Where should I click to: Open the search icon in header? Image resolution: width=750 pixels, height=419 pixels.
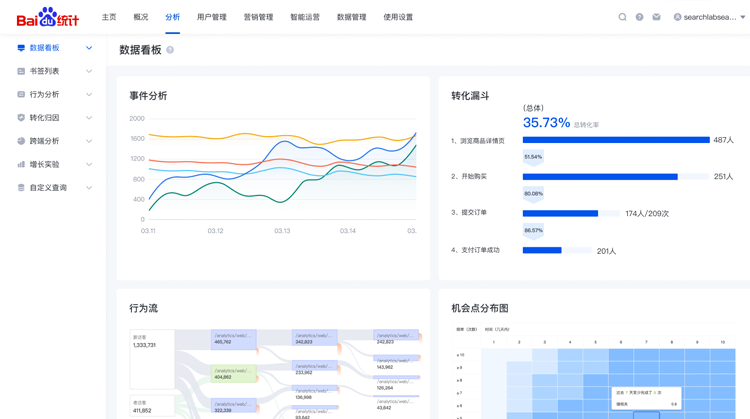[x=622, y=17]
